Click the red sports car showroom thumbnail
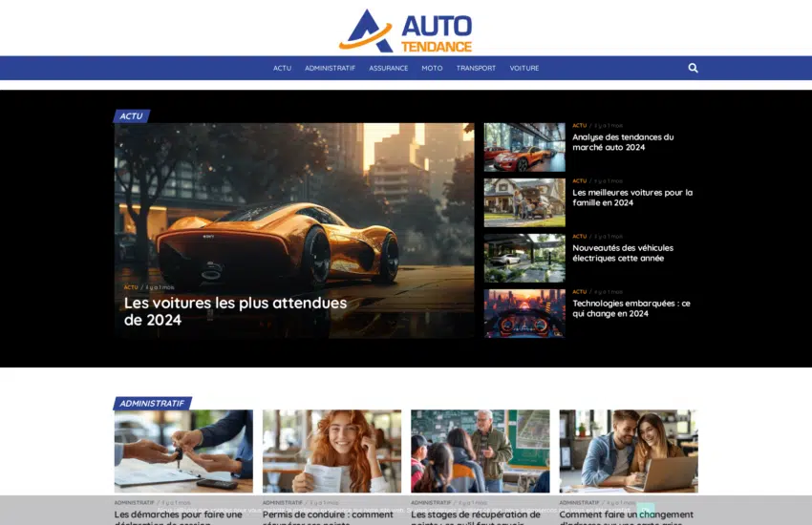 (x=524, y=147)
